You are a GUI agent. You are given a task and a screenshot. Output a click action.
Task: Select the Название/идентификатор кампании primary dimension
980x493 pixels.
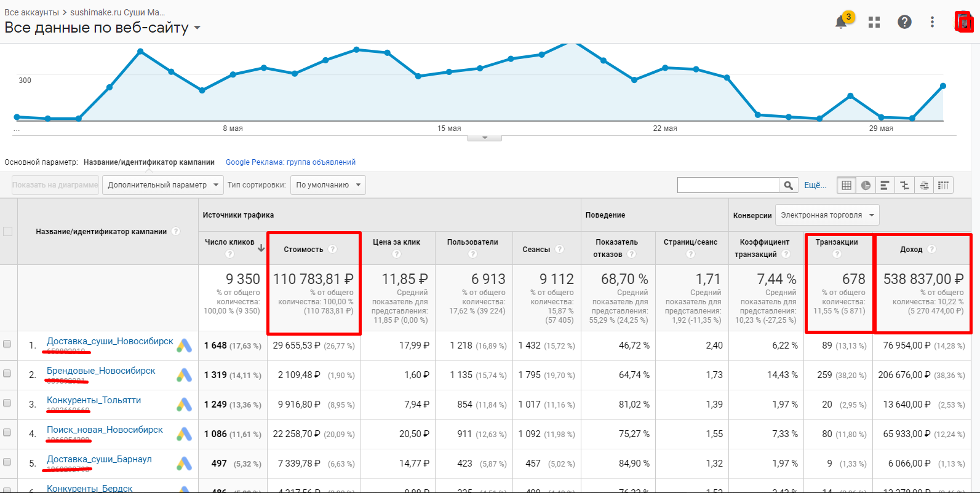pyautogui.click(x=149, y=162)
